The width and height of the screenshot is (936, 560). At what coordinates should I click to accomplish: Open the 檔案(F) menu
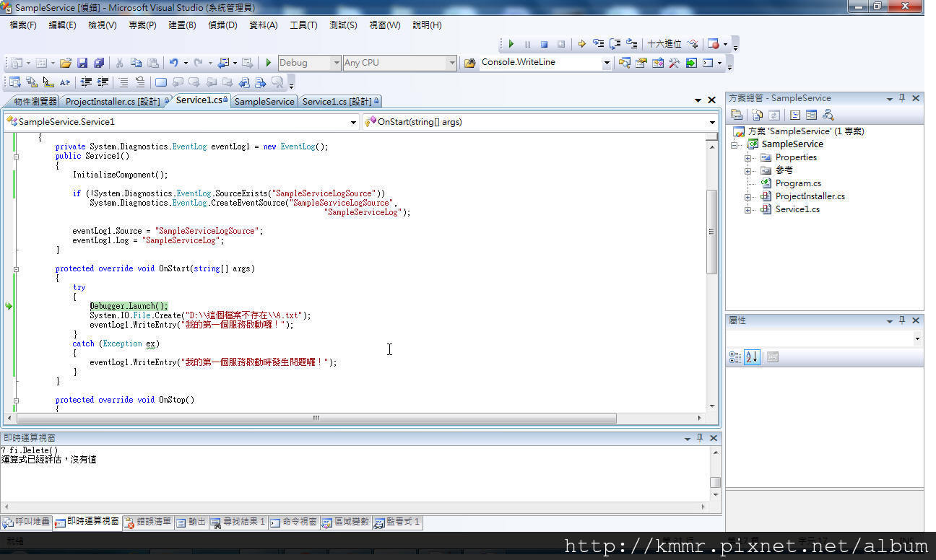click(x=23, y=25)
